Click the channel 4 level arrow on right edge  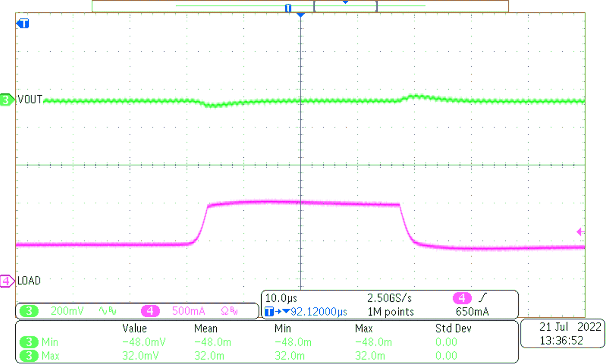pos(580,231)
